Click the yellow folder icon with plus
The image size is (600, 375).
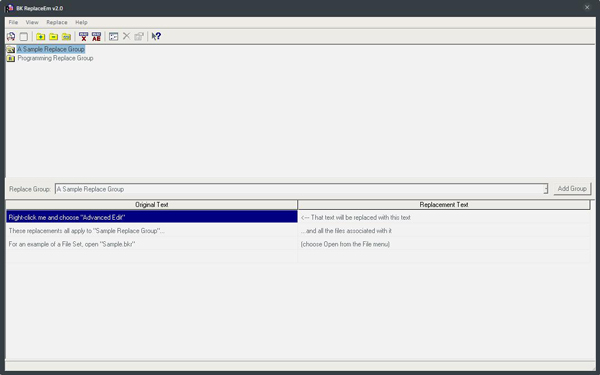click(x=41, y=36)
